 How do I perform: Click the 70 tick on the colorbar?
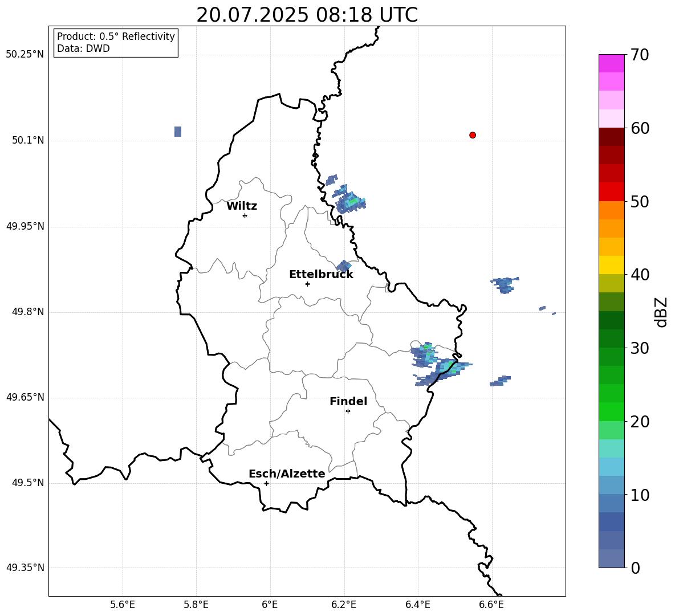coord(639,55)
